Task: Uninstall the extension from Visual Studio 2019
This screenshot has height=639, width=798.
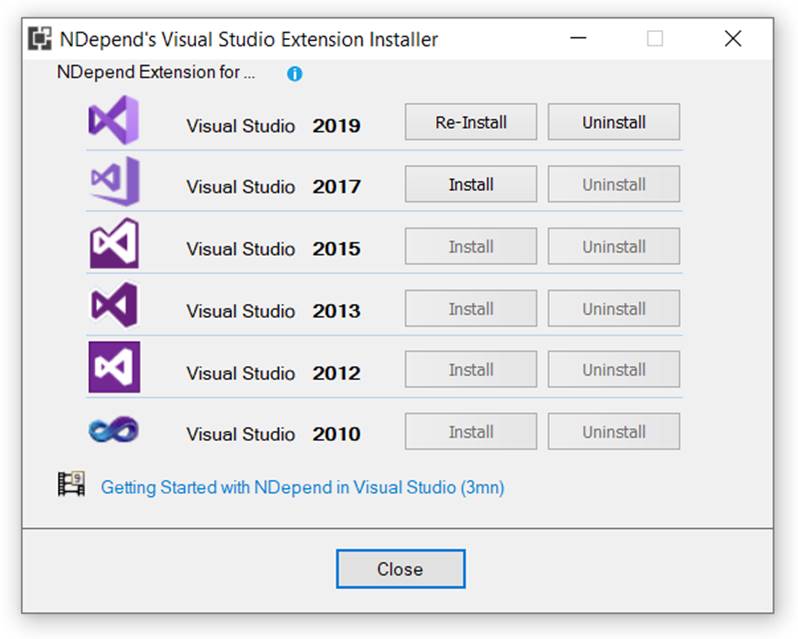Action: 614,122
